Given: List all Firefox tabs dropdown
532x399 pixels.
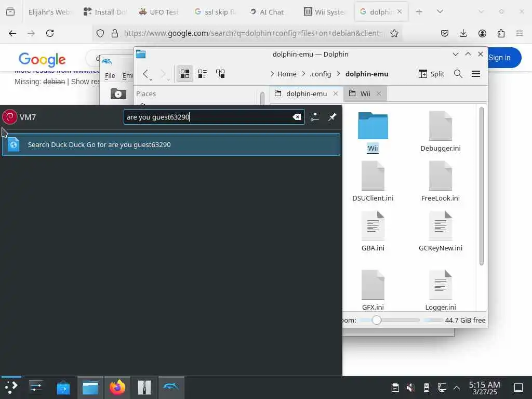Looking at the screenshot, I should pos(440,12).
